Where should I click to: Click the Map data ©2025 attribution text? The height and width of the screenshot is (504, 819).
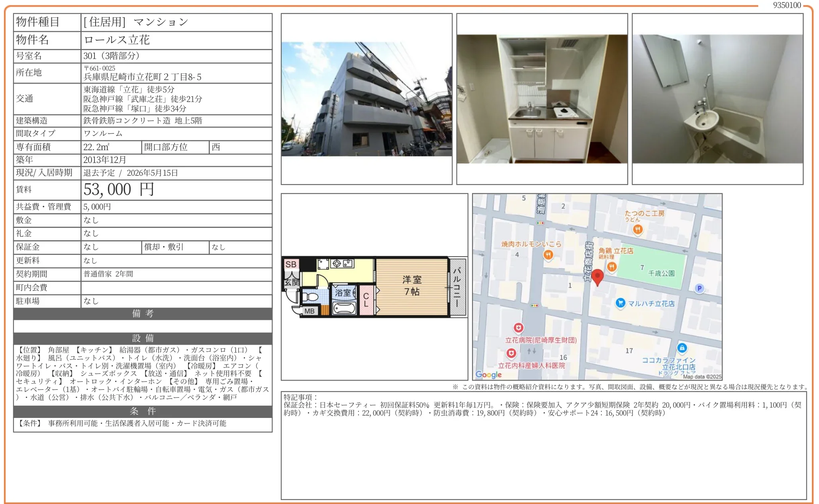pyautogui.click(x=702, y=377)
